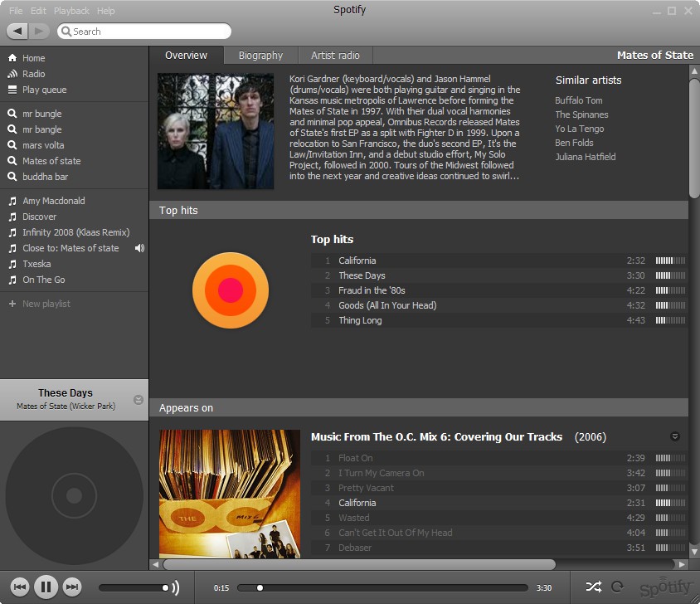This screenshot has height=604, width=700.
Task: Open the Playback menu
Action: (71, 11)
